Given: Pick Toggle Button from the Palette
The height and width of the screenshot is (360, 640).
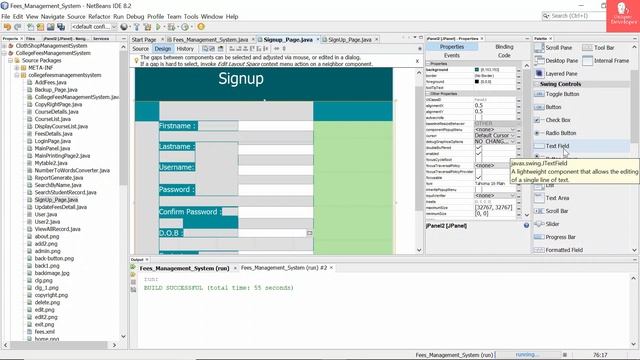Looking at the screenshot, I should point(557,94).
